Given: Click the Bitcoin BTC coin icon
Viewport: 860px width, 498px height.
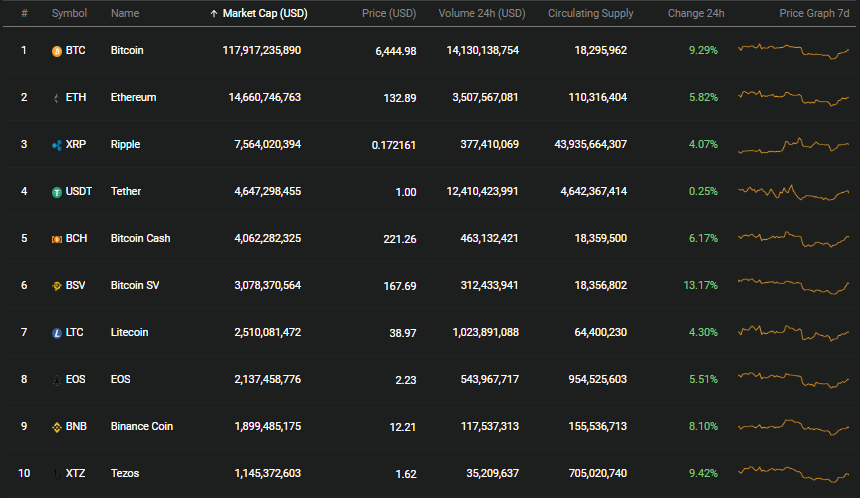Looking at the screenshot, I should 56,51.
